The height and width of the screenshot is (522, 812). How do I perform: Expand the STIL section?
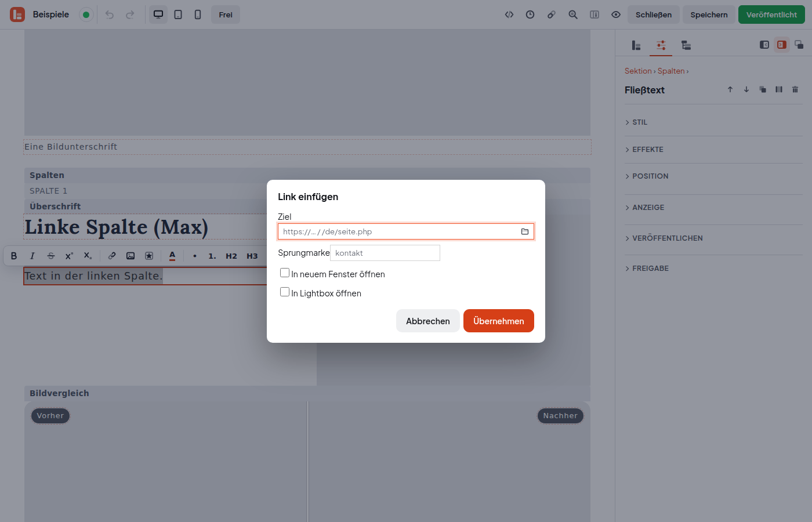[713, 122]
